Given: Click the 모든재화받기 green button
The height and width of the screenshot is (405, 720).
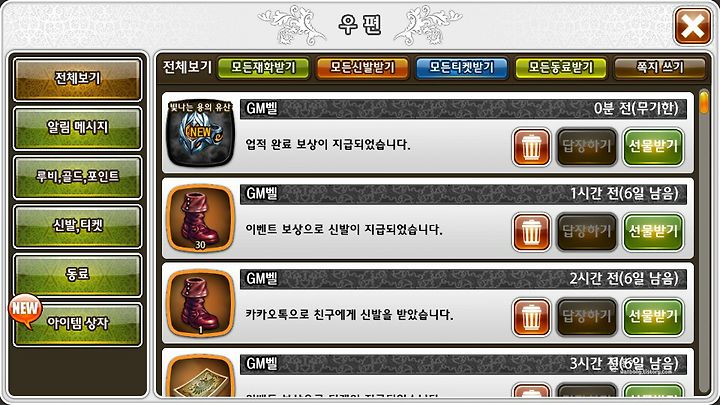Looking at the screenshot, I should pos(263,68).
